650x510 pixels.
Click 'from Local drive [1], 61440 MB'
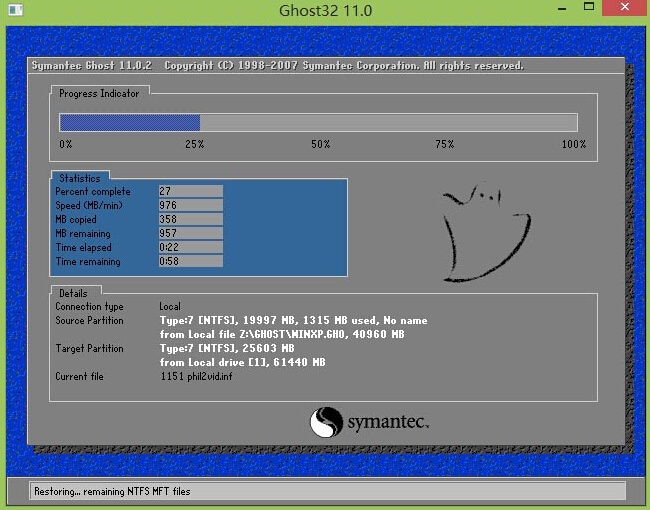pos(243,362)
